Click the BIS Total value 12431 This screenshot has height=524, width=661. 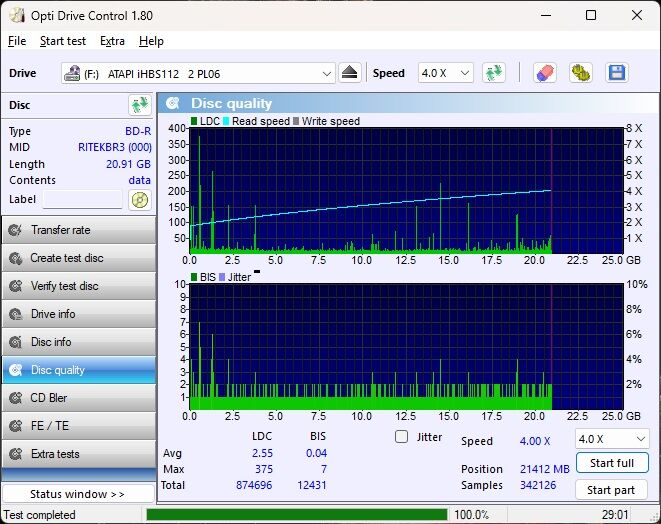click(x=312, y=485)
